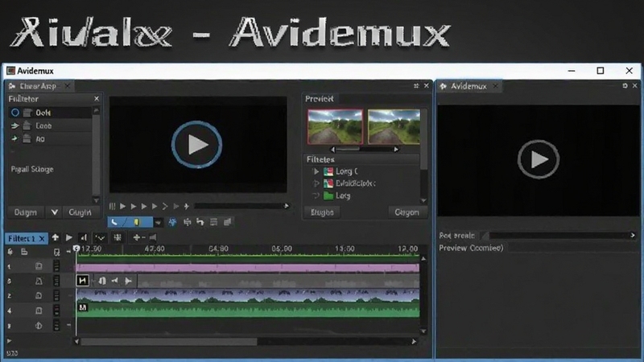Image resolution: width=644 pixels, height=362 pixels.
Task: Click the Roq prealc slider in the right window
Action: 559,236
